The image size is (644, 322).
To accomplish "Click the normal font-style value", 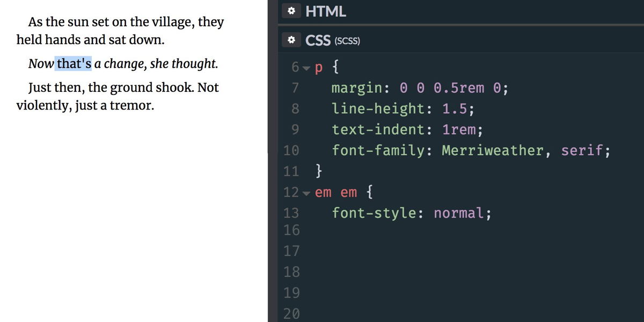I will (x=458, y=214).
